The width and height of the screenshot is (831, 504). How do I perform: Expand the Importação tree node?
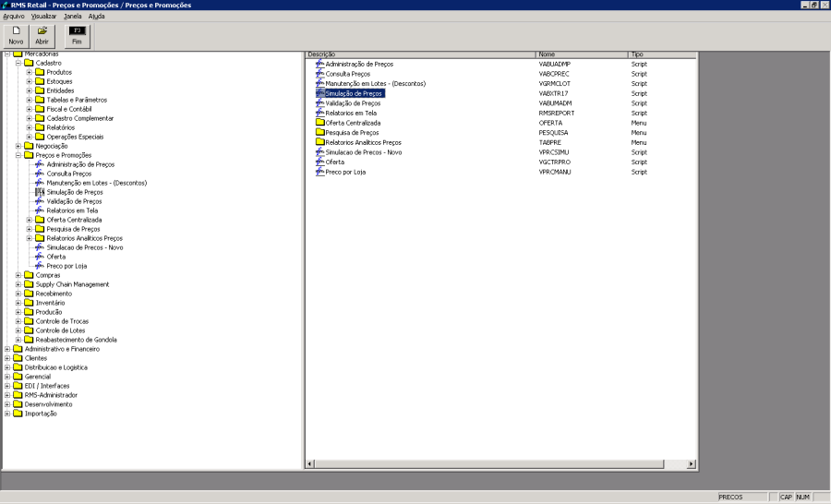click(x=7, y=414)
